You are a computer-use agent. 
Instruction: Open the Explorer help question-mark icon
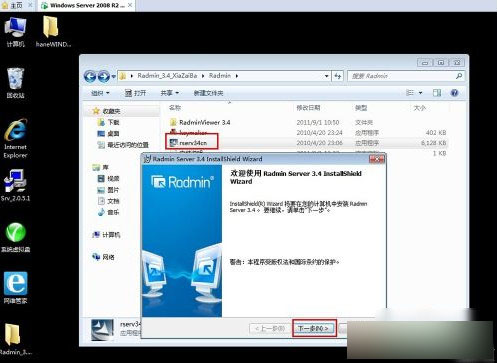[x=454, y=93]
